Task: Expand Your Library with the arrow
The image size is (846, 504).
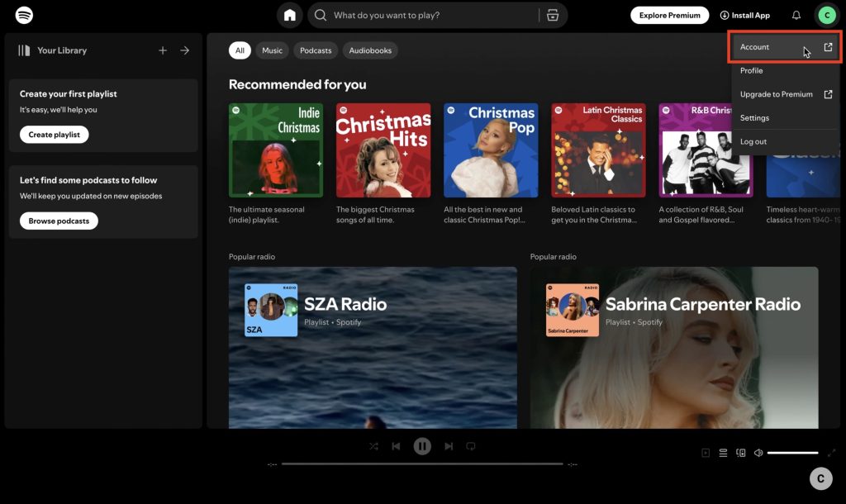Action: click(184, 50)
